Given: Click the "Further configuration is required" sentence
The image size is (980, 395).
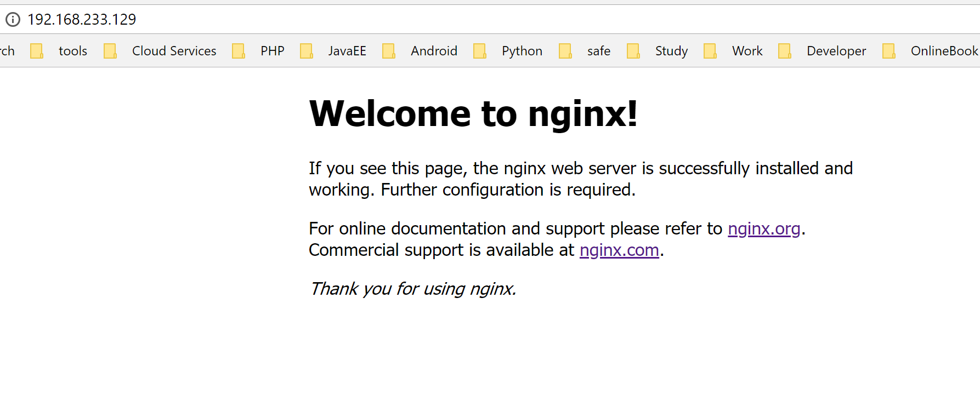Looking at the screenshot, I should (508, 190).
